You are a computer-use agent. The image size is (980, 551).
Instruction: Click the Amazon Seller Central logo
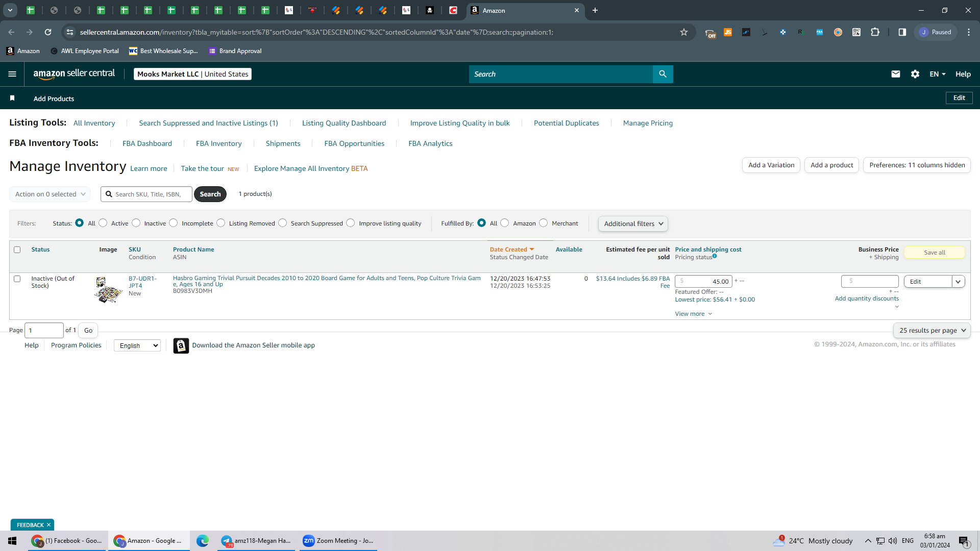[x=74, y=74]
